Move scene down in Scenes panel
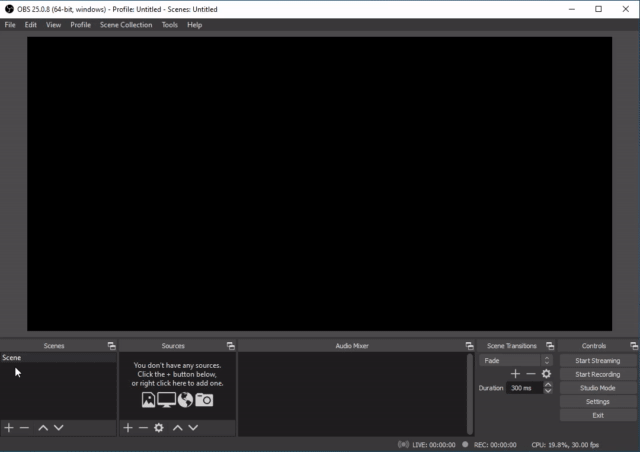Viewport: 640px width, 452px height. (59, 428)
